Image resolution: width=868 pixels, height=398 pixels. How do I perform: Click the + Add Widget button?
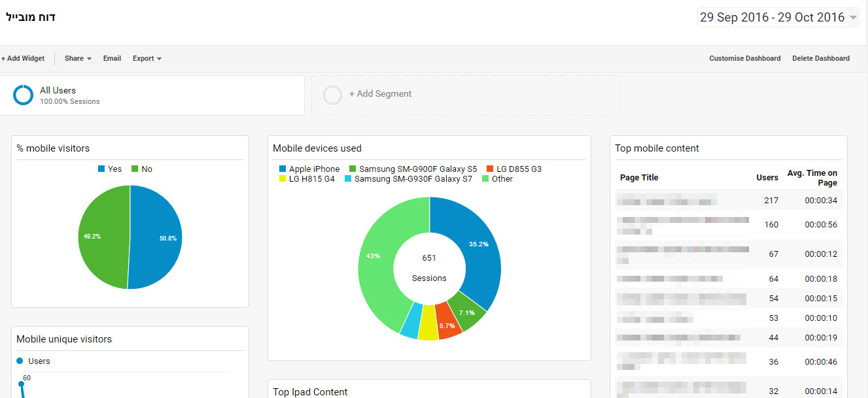(x=23, y=58)
